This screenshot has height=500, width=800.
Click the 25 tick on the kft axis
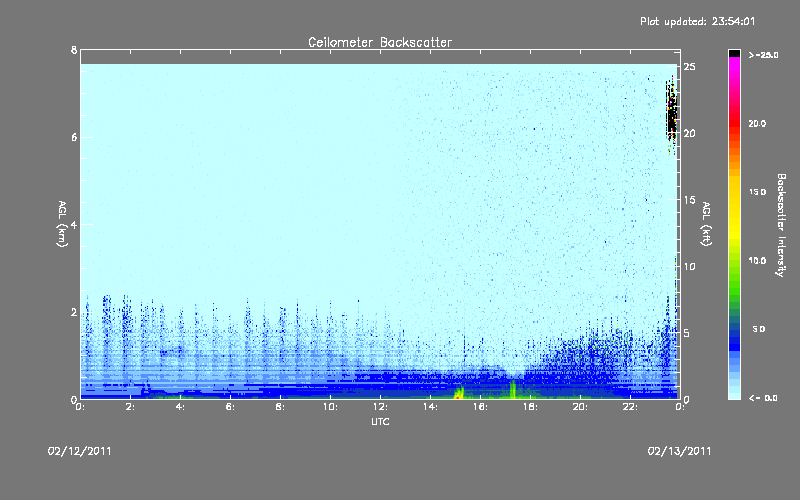[689, 67]
